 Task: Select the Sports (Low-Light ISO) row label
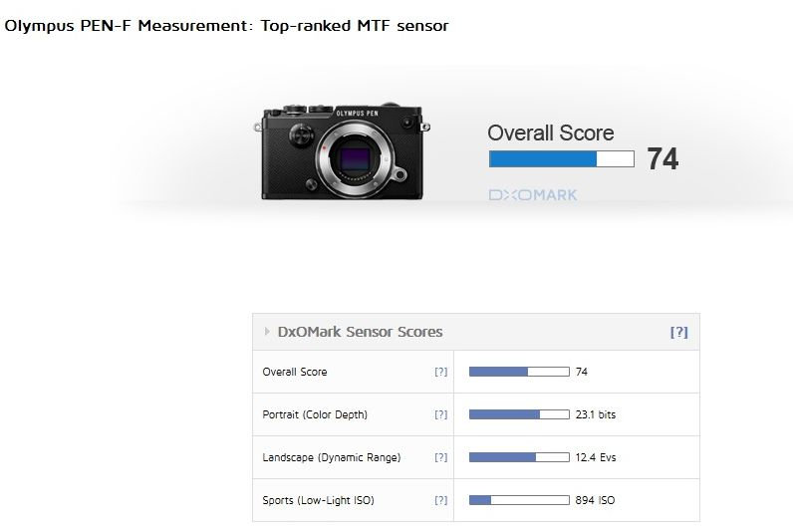[318, 500]
